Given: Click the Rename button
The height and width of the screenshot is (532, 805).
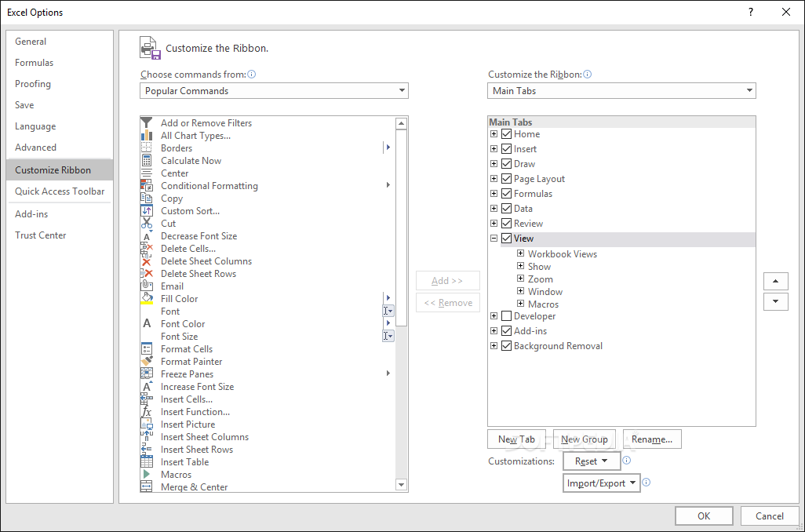Looking at the screenshot, I should [652, 439].
